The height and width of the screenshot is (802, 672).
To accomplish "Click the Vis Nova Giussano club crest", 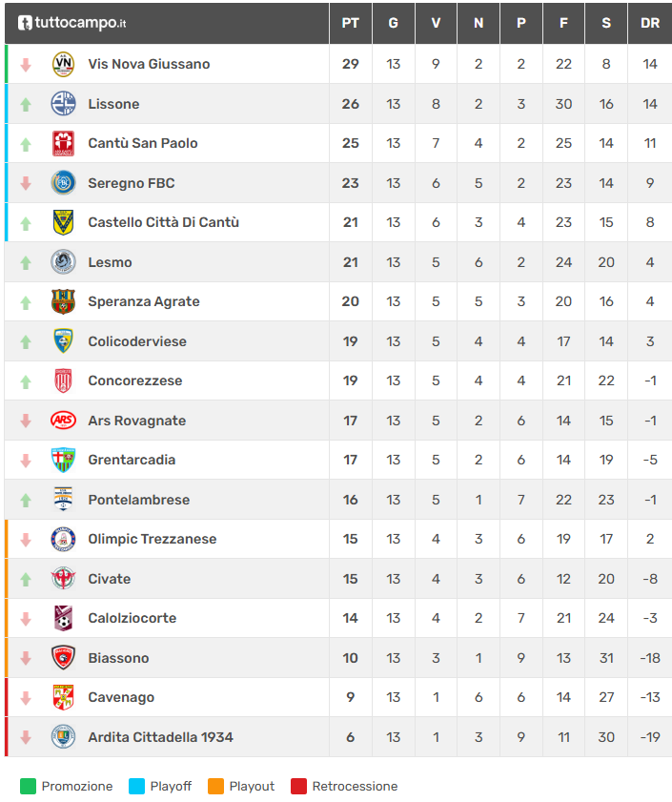I will coord(63,64).
